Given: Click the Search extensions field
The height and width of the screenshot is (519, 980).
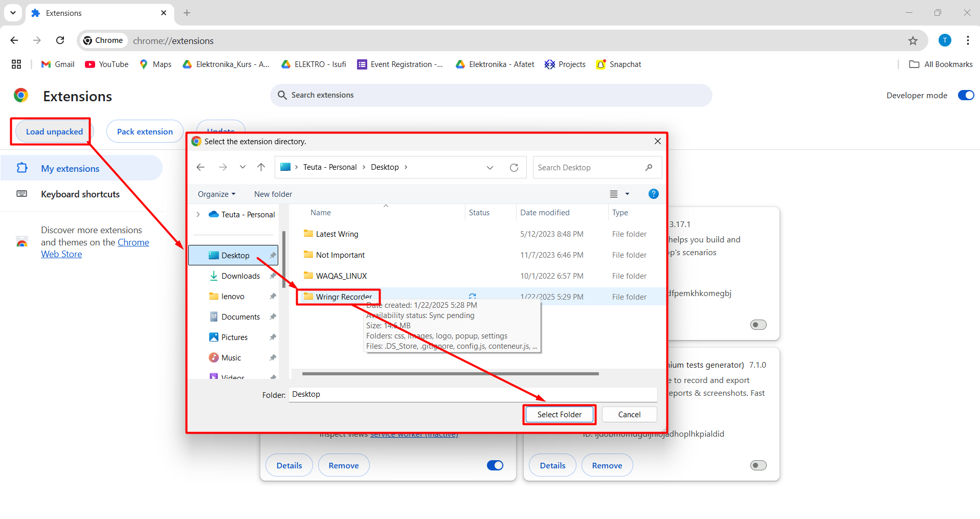Looking at the screenshot, I should click(491, 95).
